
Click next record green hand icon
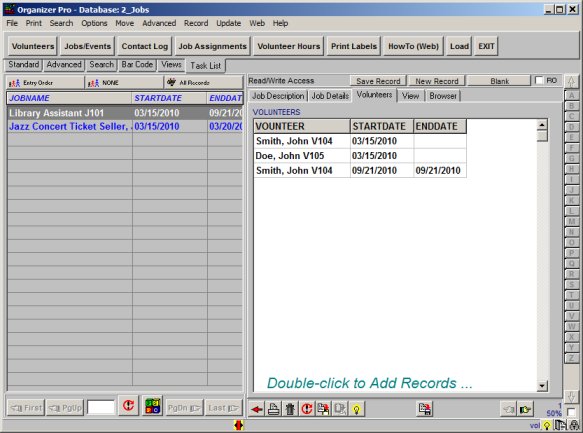tap(525, 410)
